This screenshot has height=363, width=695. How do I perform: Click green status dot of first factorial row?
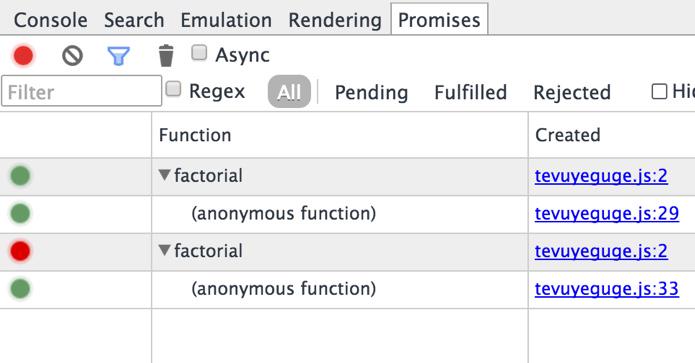point(20,176)
